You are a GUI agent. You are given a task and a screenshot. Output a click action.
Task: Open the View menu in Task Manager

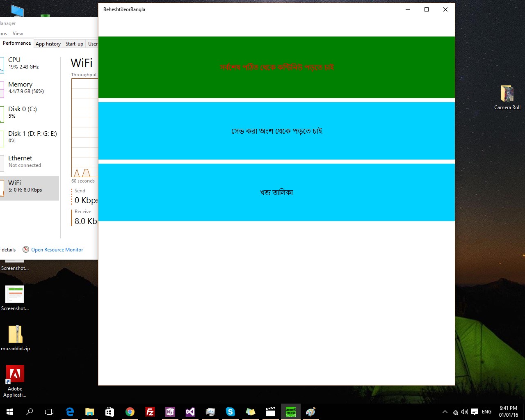coord(18,34)
